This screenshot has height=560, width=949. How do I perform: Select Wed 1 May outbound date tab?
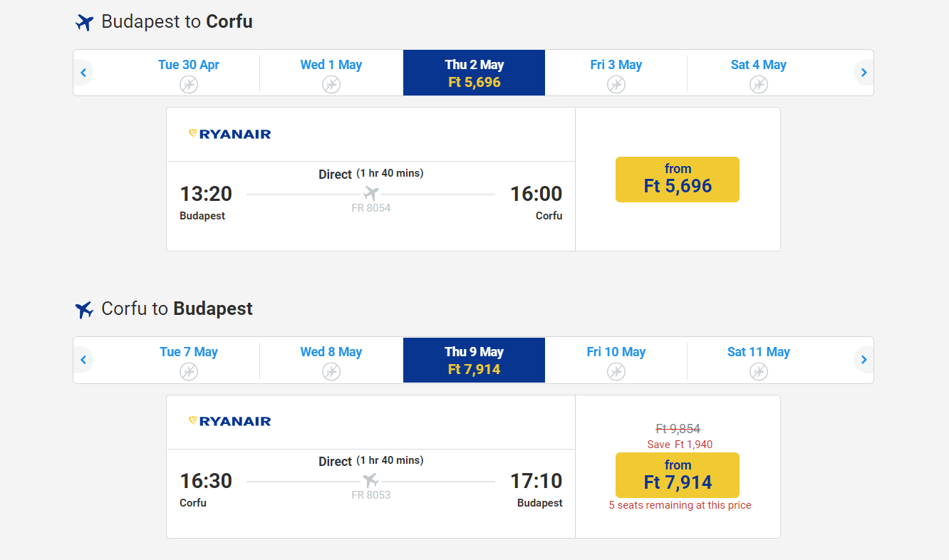tap(331, 73)
